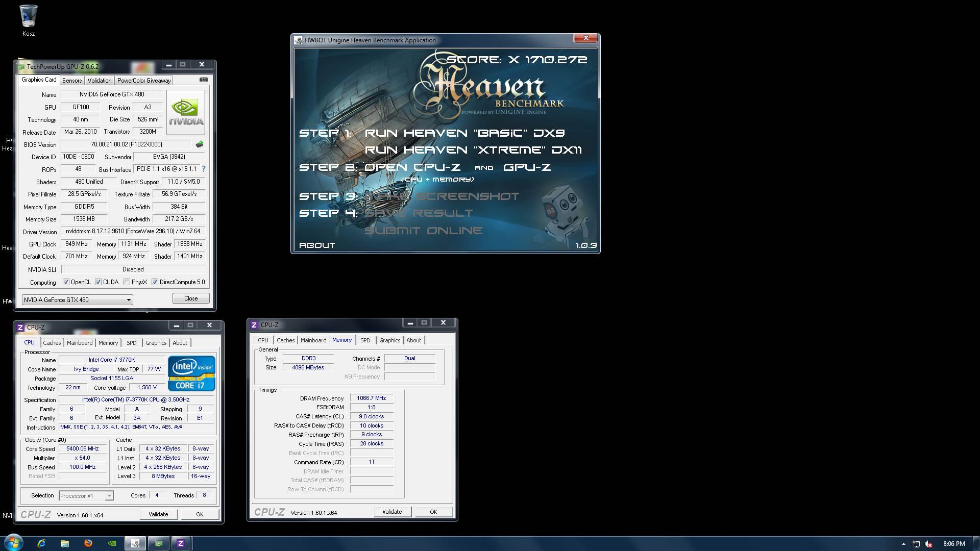The image size is (980, 551).
Task: Open Windows Explorer from the taskbar
Action: pyautogui.click(x=65, y=543)
